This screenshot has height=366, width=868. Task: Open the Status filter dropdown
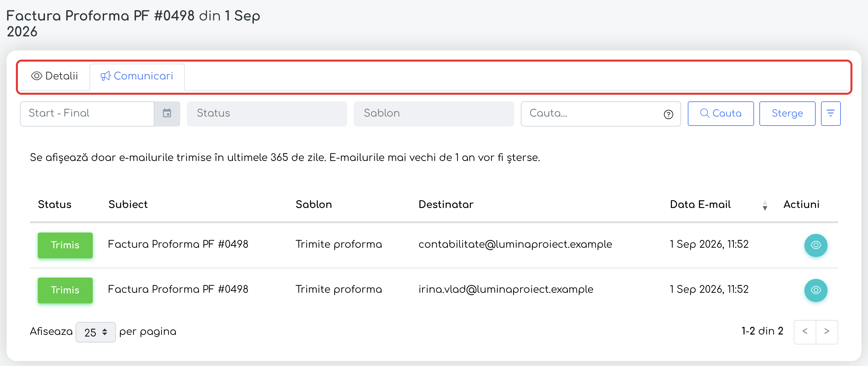tap(267, 114)
